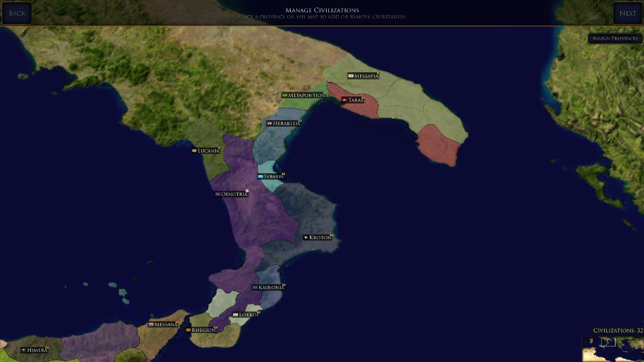
Task: Click the Kroton flag icon
Action: [305, 237]
